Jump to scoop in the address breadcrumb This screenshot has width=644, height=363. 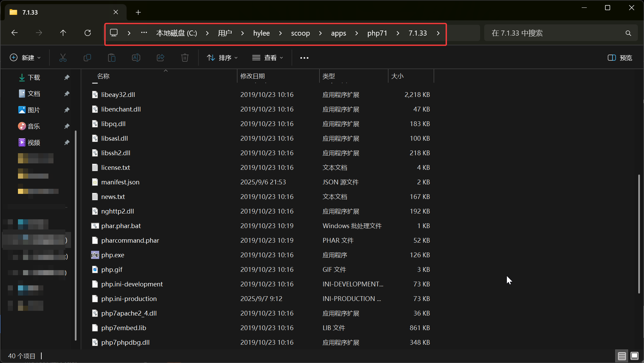pos(300,33)
